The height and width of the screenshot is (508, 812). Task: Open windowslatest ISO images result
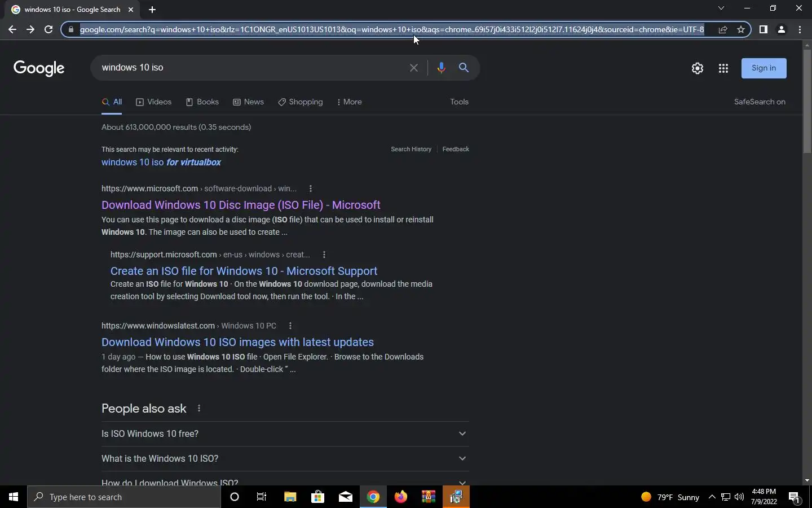pyautogui.click(x=237, y=342)
